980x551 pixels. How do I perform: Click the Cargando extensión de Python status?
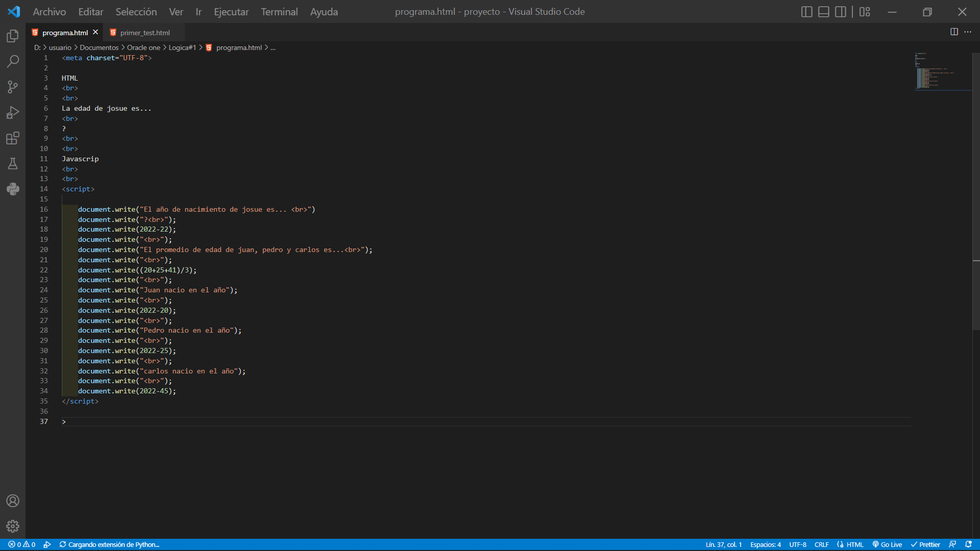[x=109, y=544]
